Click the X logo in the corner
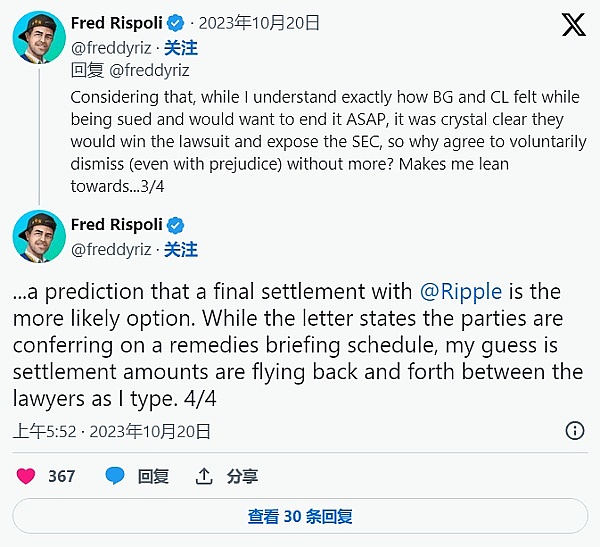600x547 pixels. tap(573, 25)
